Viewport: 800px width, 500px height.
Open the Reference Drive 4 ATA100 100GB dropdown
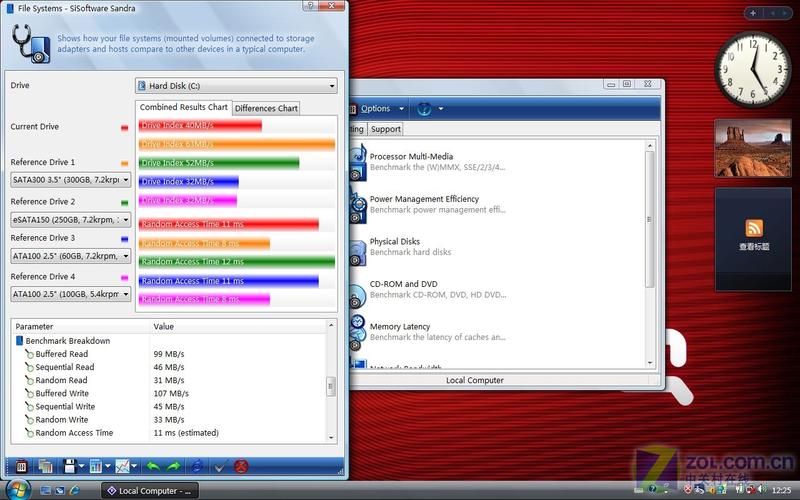(x=70, y=294)
